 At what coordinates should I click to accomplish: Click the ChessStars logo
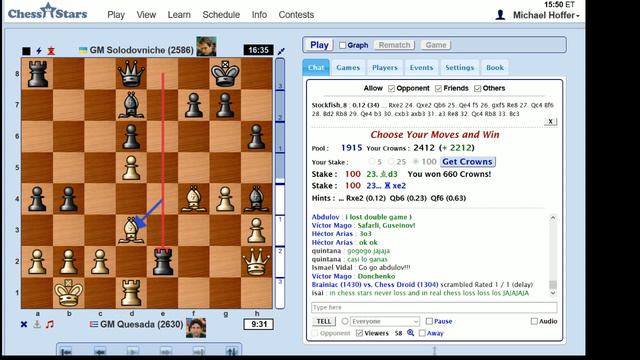tap(47, 11)
